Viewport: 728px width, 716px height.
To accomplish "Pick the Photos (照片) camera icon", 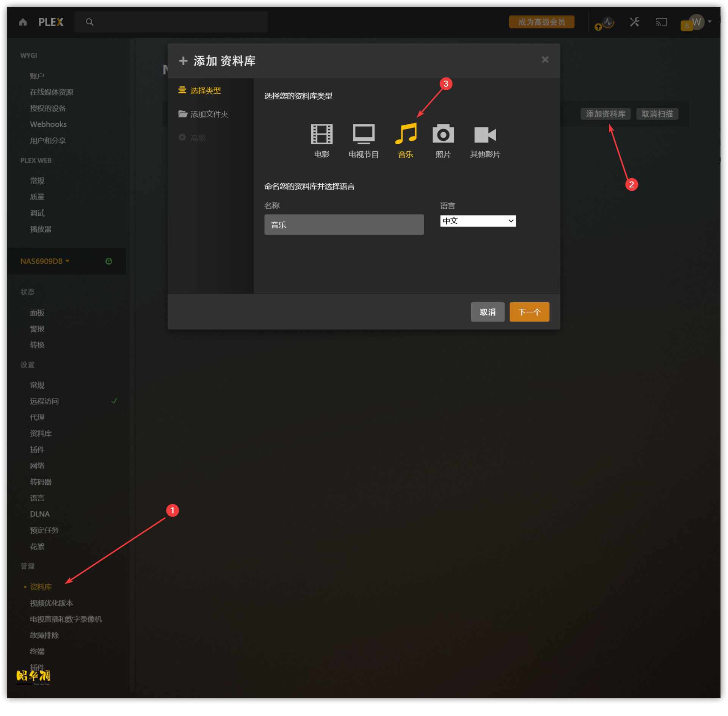I will [x=443, y=134].
